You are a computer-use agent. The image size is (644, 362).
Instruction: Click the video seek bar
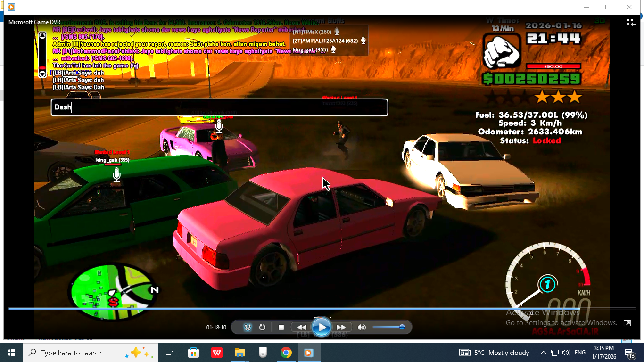point(322,309)
